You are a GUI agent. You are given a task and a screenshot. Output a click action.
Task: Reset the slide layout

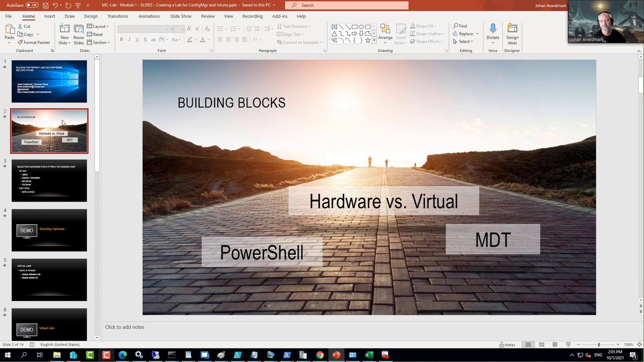pyautogui.click(x=94, y=34)
